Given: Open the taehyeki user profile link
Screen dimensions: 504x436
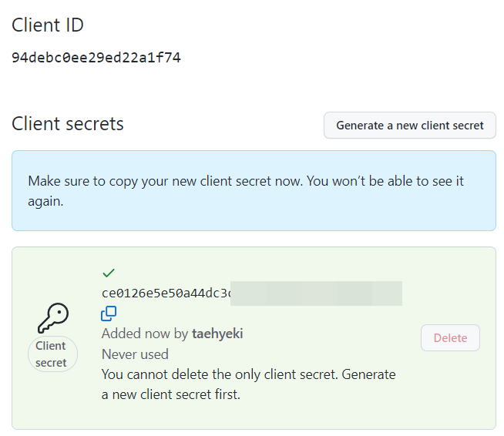Looking at the screenshot, I should (217, 334).
